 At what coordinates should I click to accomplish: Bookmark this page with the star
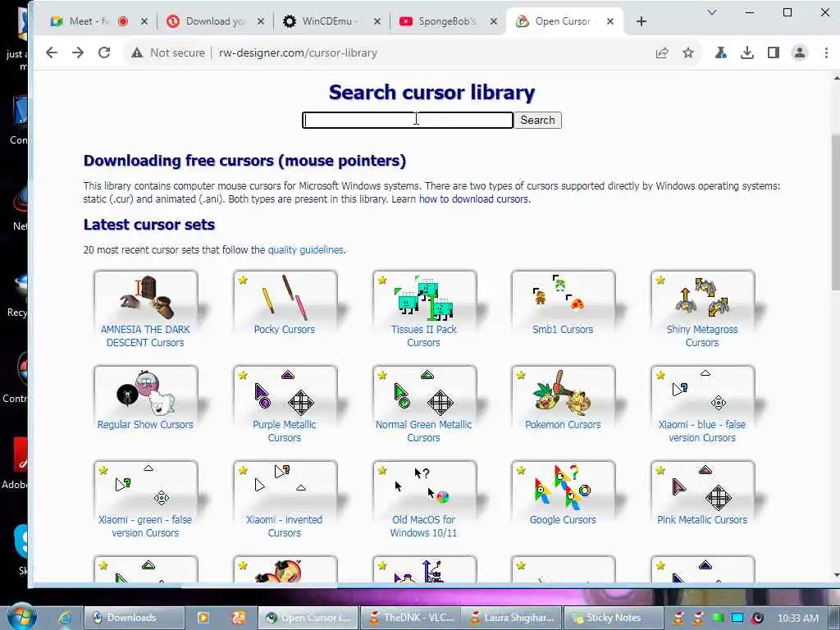pos(688,52)
